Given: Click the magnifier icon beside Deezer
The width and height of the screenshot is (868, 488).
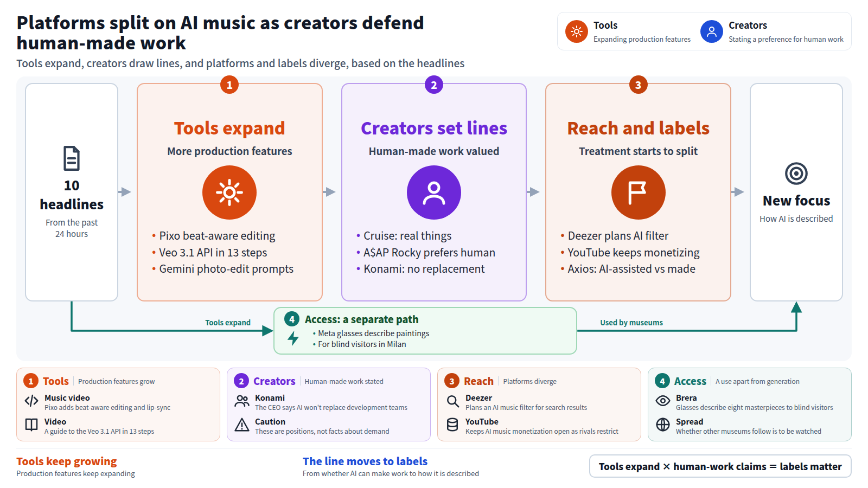Looking at the screenshot, I should click(x=452, y=401).
